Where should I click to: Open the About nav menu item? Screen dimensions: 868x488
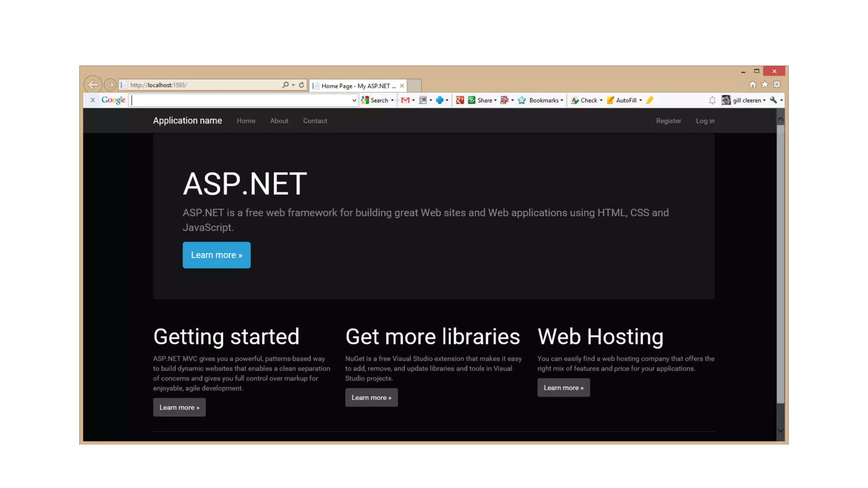(x=279, y=121)
